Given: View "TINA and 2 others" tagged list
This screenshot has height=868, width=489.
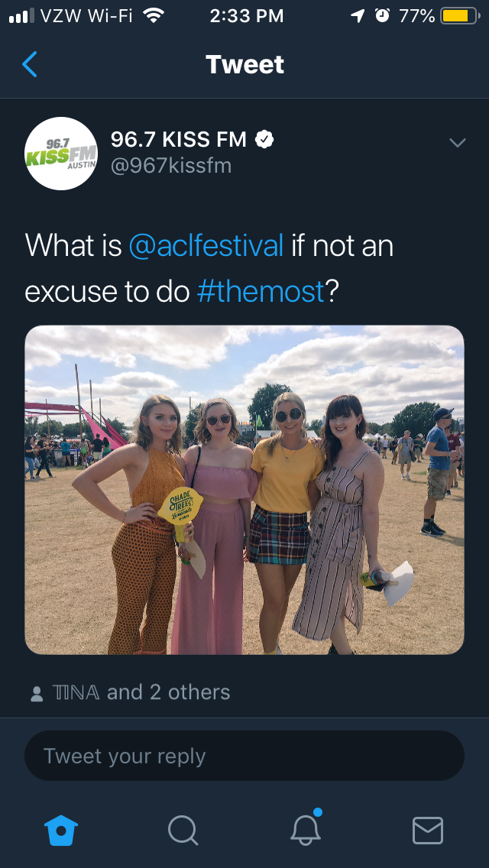Looking at the screenshot, I should tap(141, 692).
